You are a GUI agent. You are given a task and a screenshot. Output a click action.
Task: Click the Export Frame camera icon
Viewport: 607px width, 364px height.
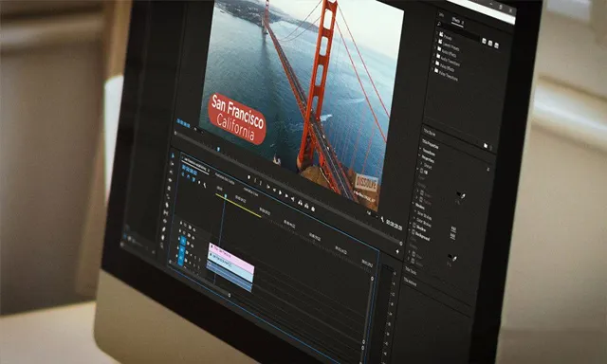click(312, 209)
